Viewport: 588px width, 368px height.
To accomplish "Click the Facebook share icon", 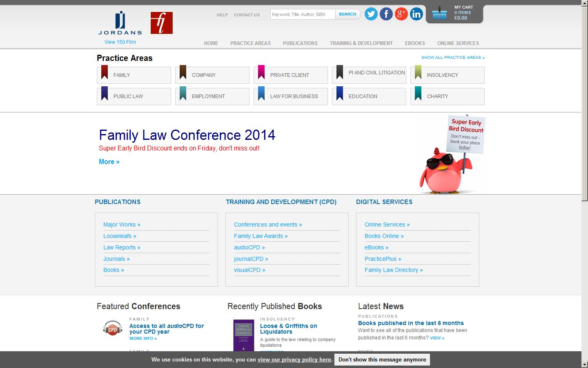I will click(386, 13).
